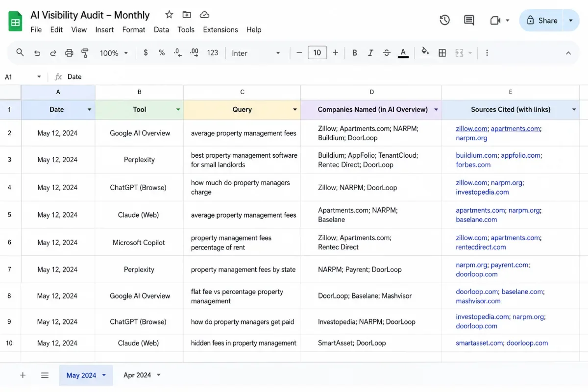Open the Insert menu

coord(104,29)
